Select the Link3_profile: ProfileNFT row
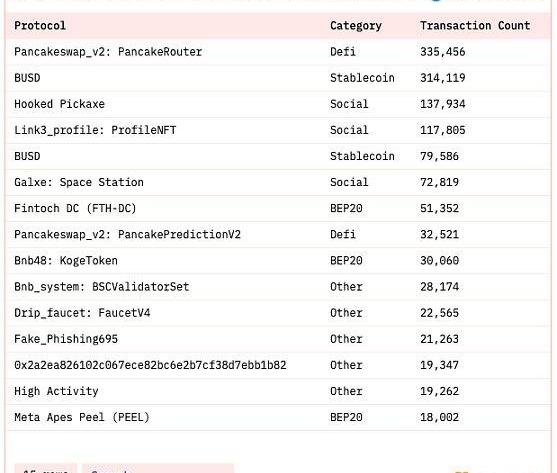Viewport: 557px width, 473px height. 278,130
